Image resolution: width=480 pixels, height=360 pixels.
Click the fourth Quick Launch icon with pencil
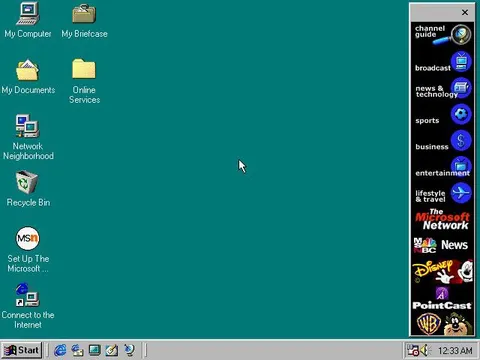(112, 350)
